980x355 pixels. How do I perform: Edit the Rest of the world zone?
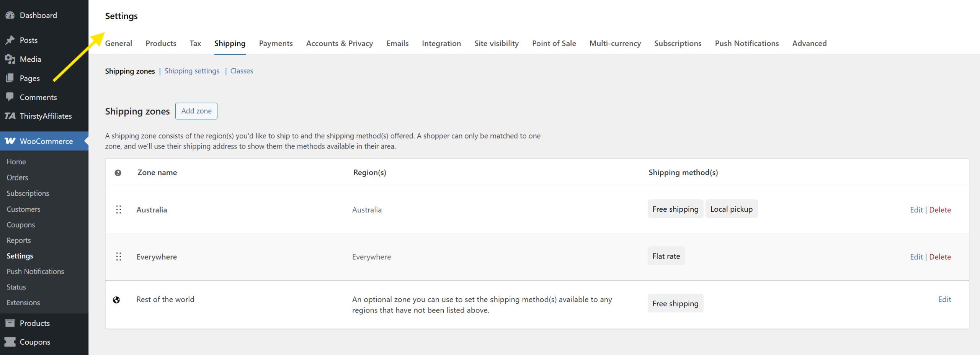click(944, 299)
